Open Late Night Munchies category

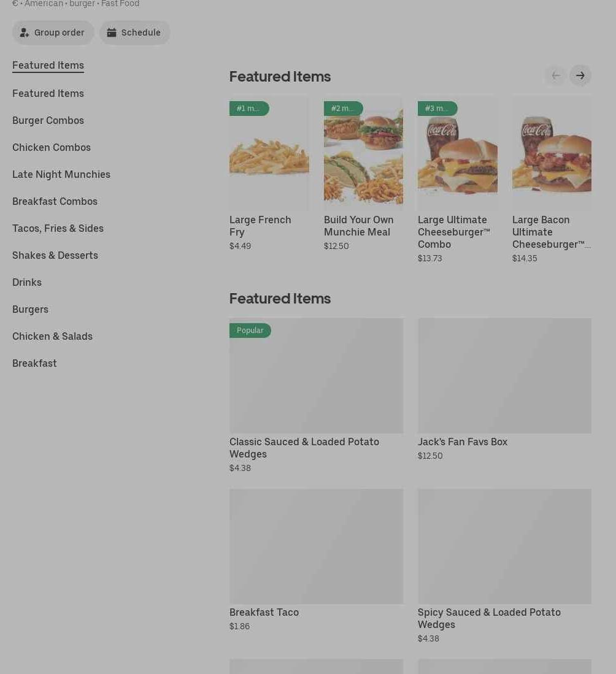pos(61,174)
